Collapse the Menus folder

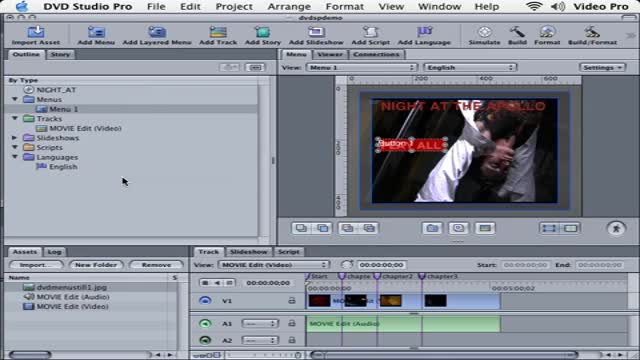(x=15, y=99)
